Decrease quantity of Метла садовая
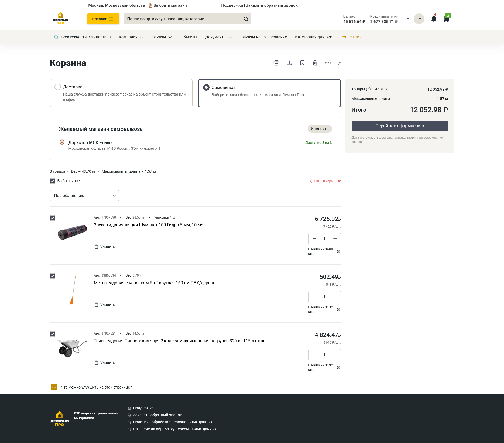This screenshot has height=443, width=504. pos(314,297)
